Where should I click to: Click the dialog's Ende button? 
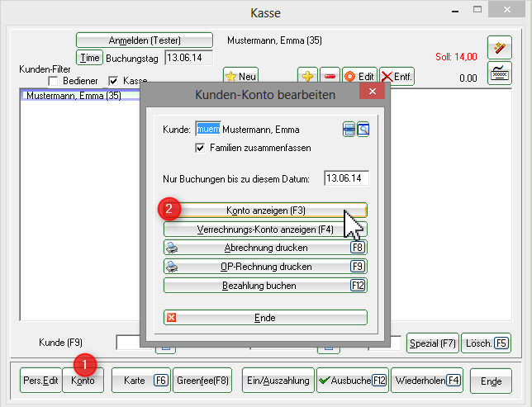tap(265, 318)
